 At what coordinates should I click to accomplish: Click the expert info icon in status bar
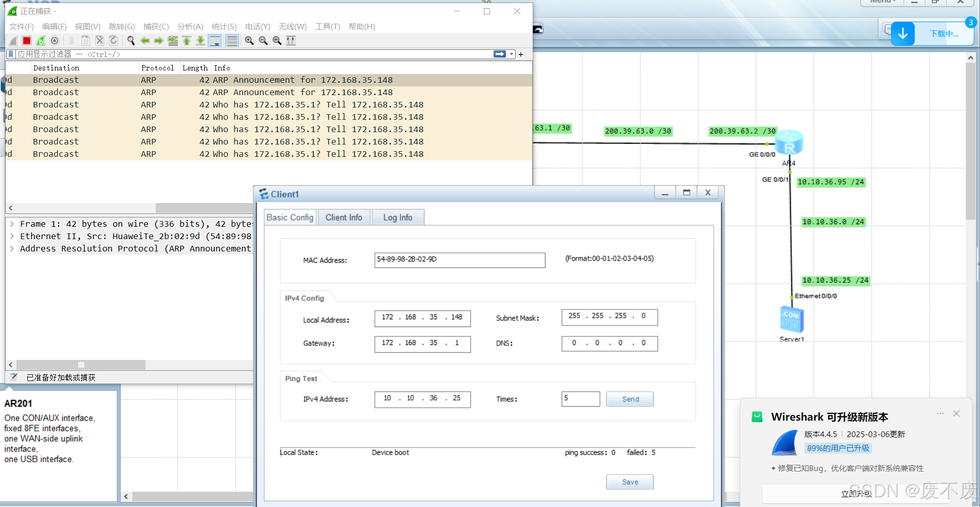coord(14,377)
